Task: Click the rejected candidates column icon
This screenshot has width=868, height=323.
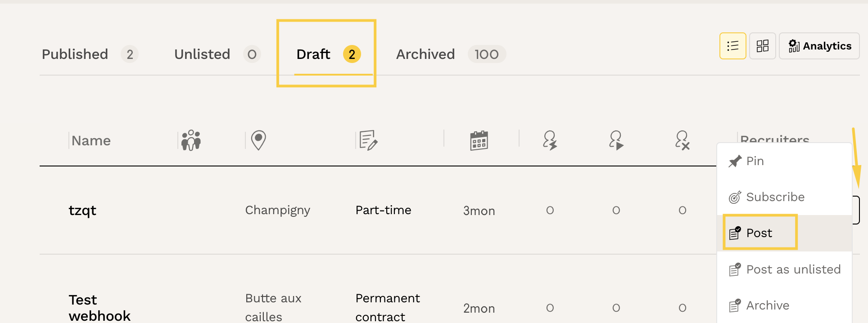Action: pos(682,140)
